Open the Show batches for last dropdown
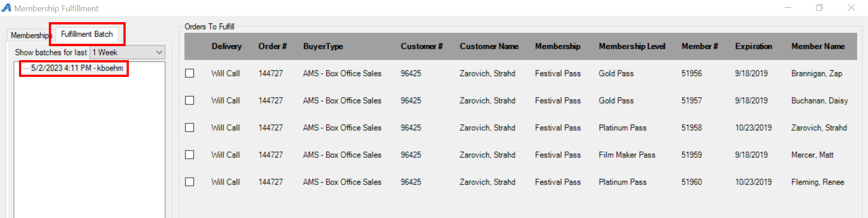The image size is (868, 218). click(x=127, y=52)
